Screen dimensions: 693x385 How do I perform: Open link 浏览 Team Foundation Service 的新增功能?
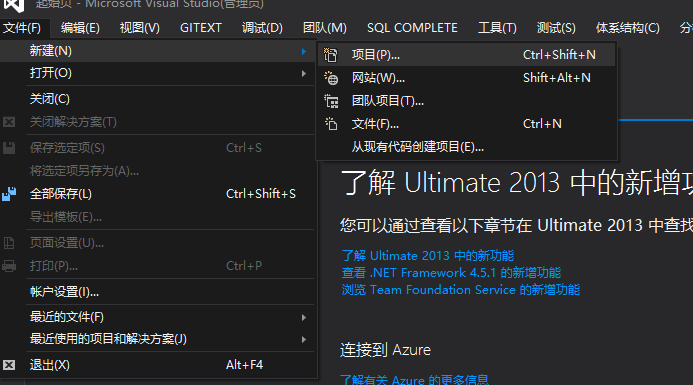[x=461, y=290]
